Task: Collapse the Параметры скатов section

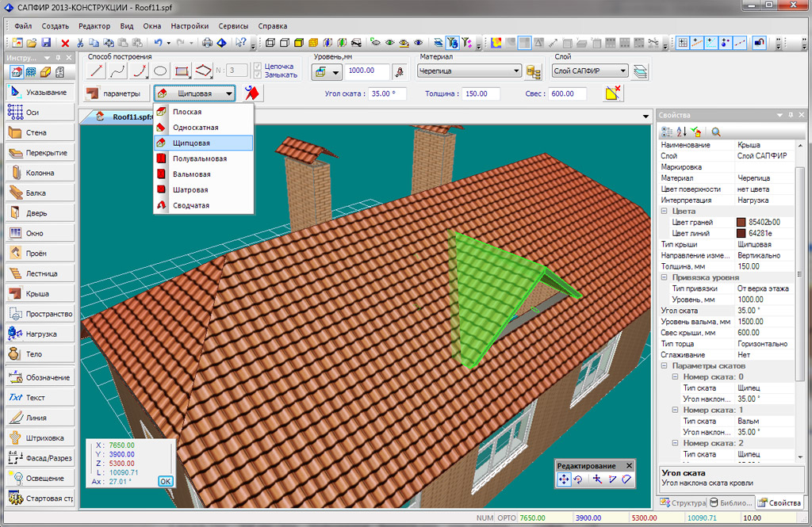Action: [x=664, y=367]
